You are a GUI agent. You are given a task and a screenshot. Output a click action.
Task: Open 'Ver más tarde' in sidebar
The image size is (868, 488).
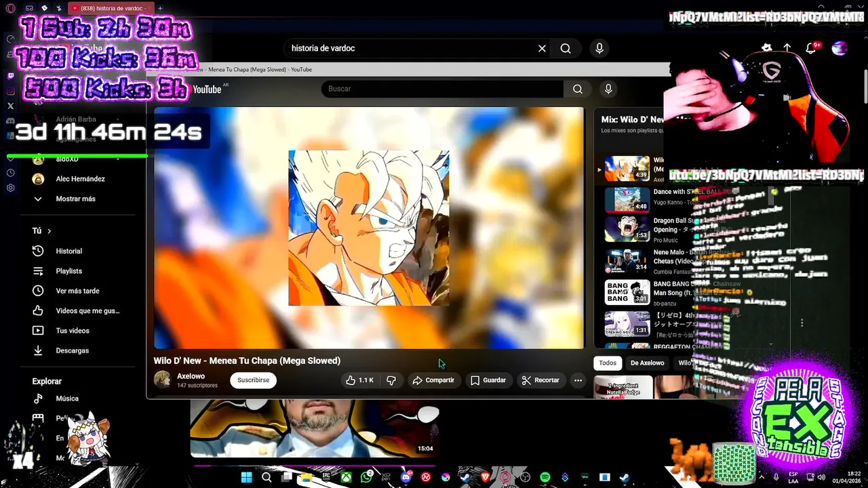pyautogui.click(x=76, y=291)
